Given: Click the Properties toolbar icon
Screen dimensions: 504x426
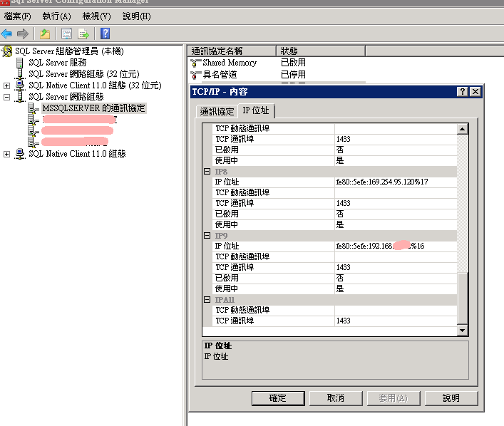Looking at the screenshot, I should click(66, 33).
